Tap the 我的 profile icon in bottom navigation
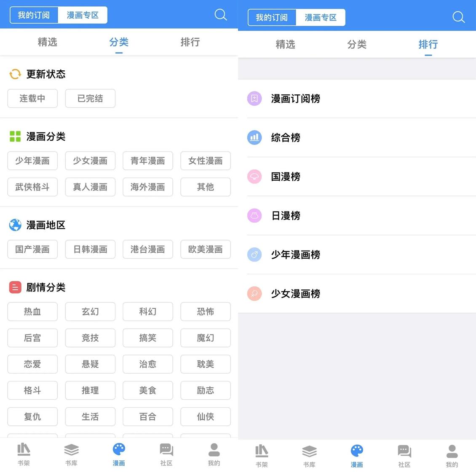 click(214, 450)
